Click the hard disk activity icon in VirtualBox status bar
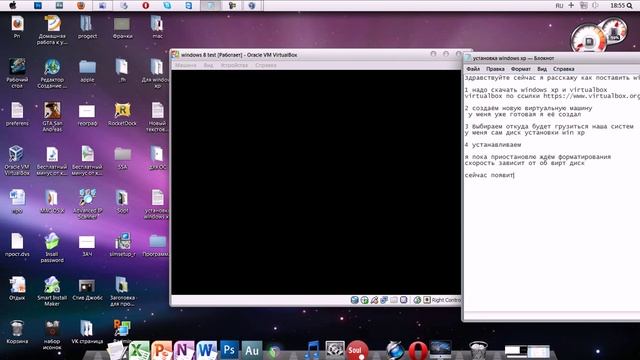640x360 pixels. (354, 300)
